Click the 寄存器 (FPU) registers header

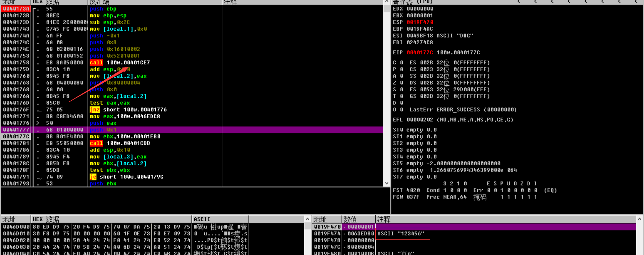413,2
